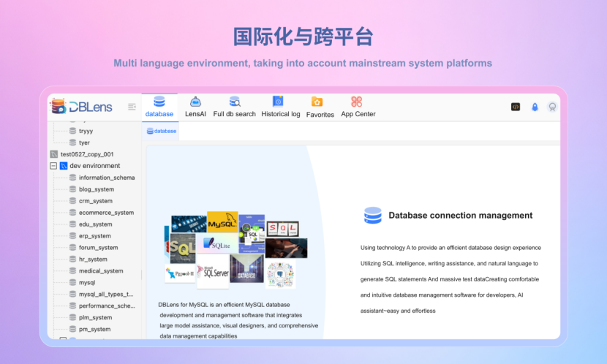The image size is (607, 364).
Task: Open forum_system database
Action: [x=98, y=248]
